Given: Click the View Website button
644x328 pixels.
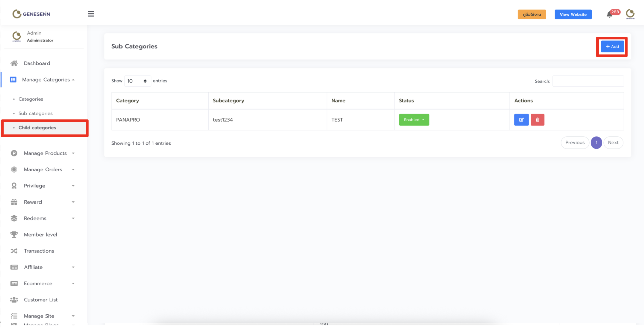Looking at the screenshot, I should coord(573,14).
